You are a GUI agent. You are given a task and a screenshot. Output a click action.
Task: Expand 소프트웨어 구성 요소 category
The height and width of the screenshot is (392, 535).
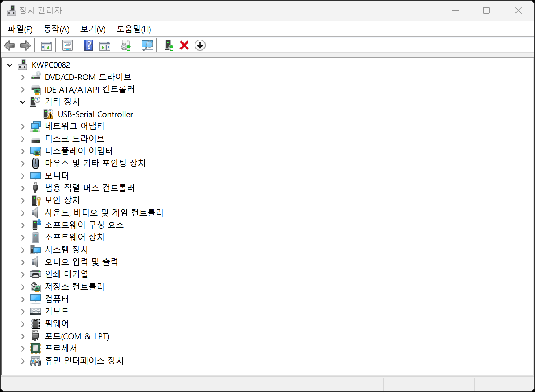point(23,225)
